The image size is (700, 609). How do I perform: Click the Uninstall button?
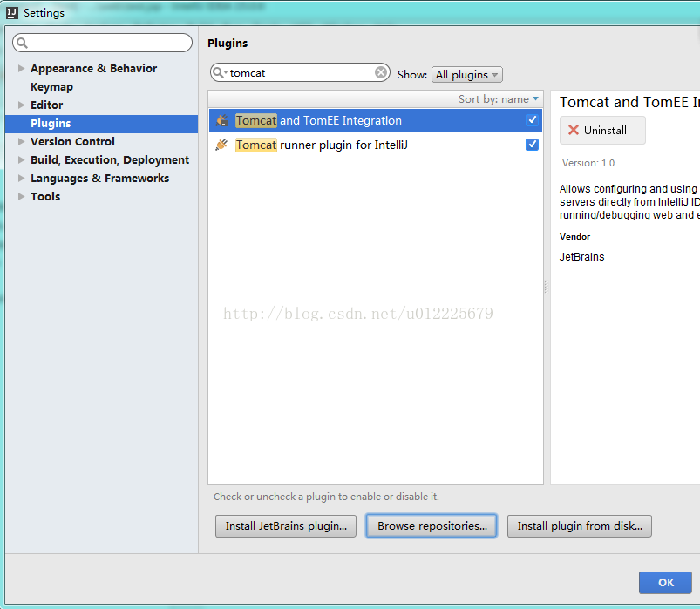(x=602, y=131)
